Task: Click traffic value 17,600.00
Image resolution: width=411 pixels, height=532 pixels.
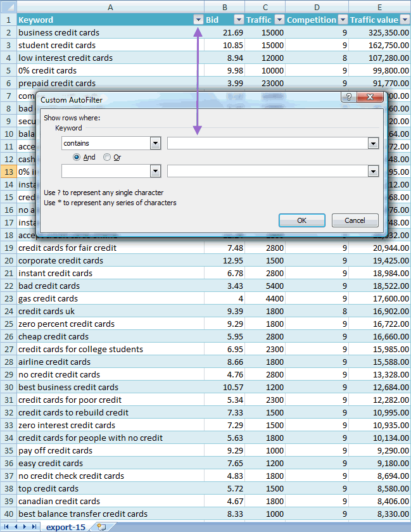Action: [x=379, y=298]
